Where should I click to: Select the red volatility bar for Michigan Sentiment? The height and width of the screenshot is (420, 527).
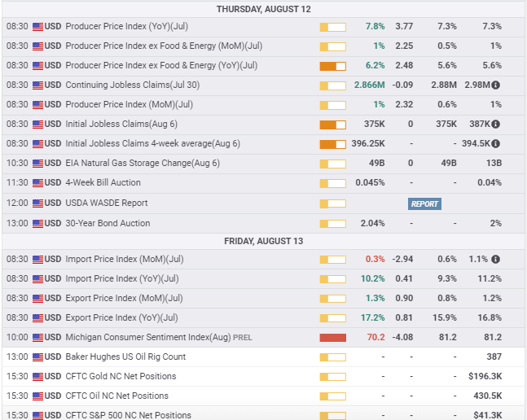(x=333, y=338)
